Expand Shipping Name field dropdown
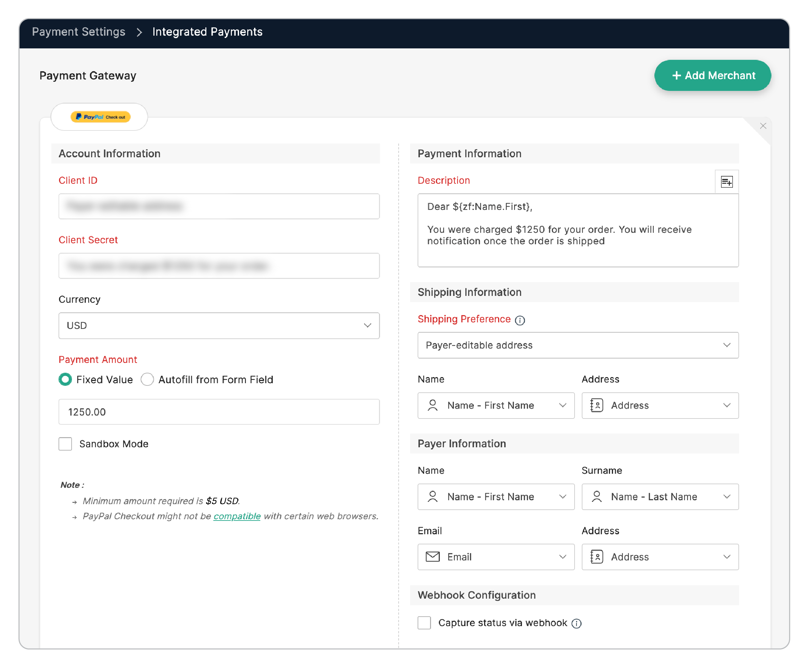812x666 pixels. (496, 405)
